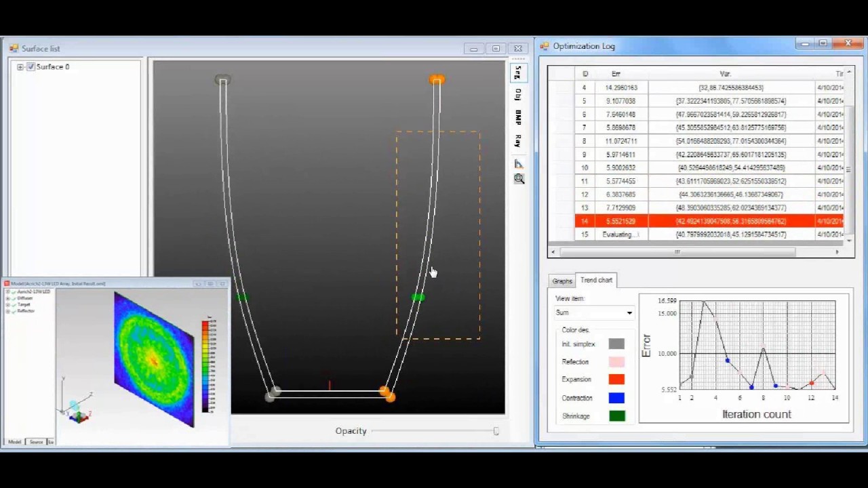The height and width of the screenshot is (488, 868).
Task: Select the top-right orange control point
Action: 437,80
